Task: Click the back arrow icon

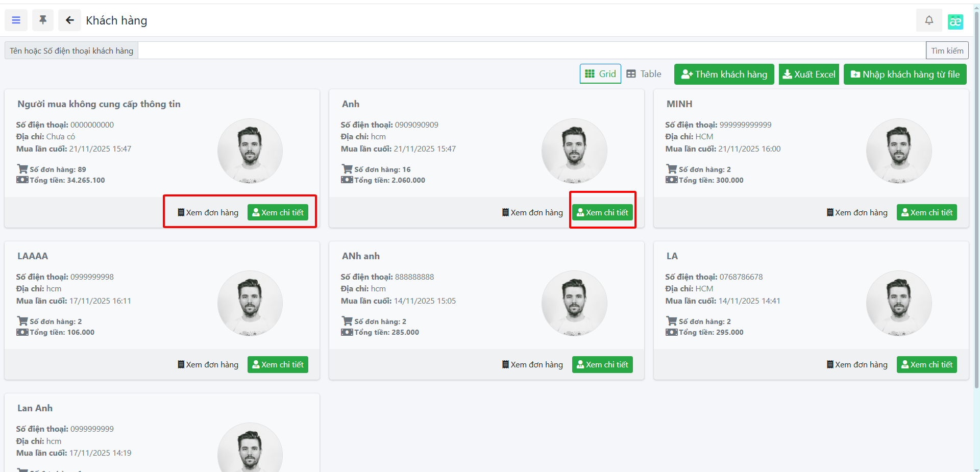Action: click(69, 20)
